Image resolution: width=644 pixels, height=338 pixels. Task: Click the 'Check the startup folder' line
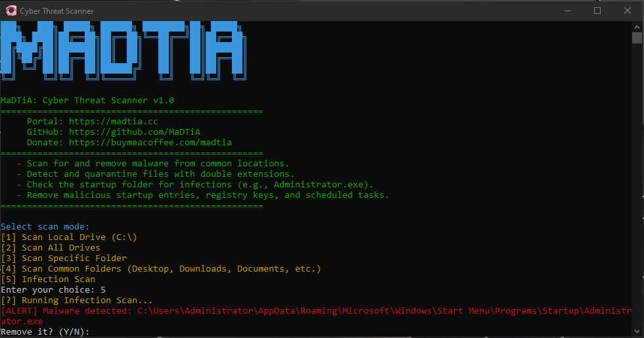195,185
